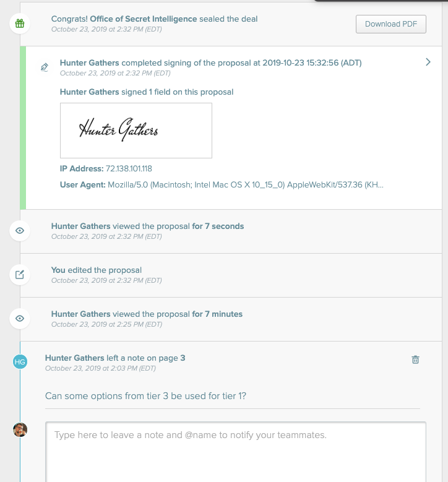Focus the note text box to leave a note
This screenshot has width=448, height=482.
pos(236,452)
